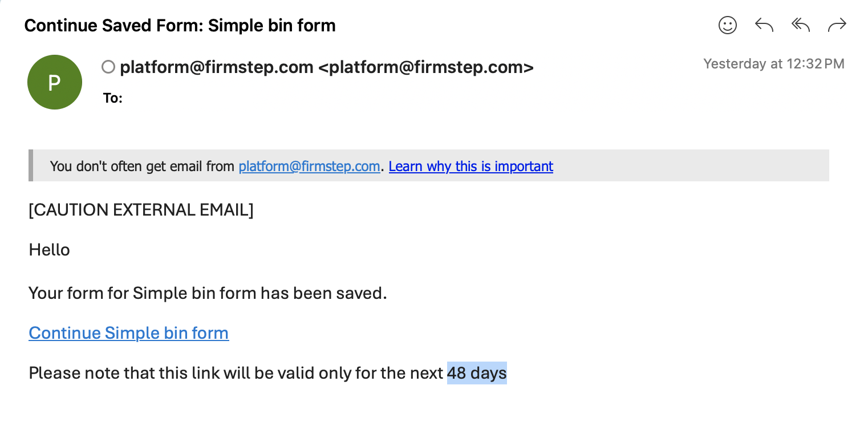The image size is (868, 446).
Task: Click the Reply All arrow icon
Action: point(800,25)
